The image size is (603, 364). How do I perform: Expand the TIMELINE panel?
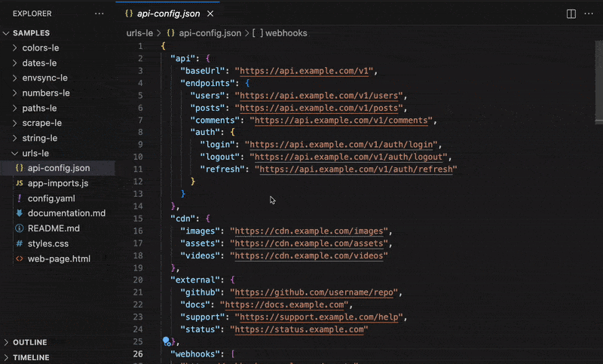[x=6, y=357]
